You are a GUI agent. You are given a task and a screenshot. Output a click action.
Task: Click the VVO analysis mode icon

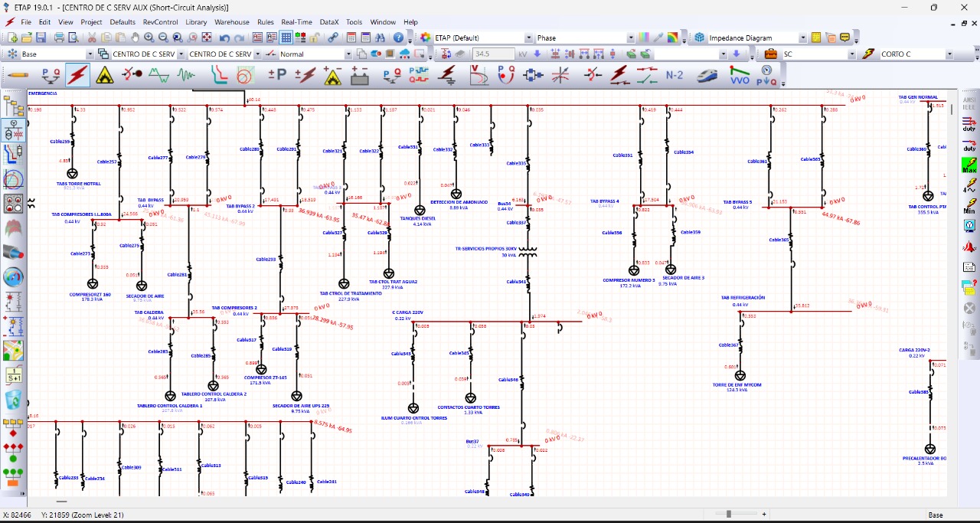740,75
